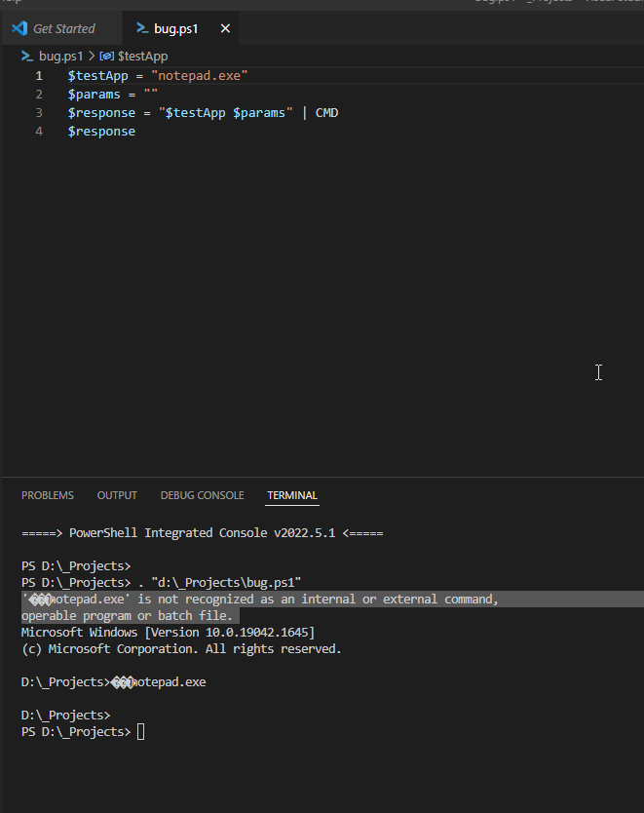Screen dimensions: 644x813
Task: Click the 'is not recognized' error line
Action: coord(259,600)
